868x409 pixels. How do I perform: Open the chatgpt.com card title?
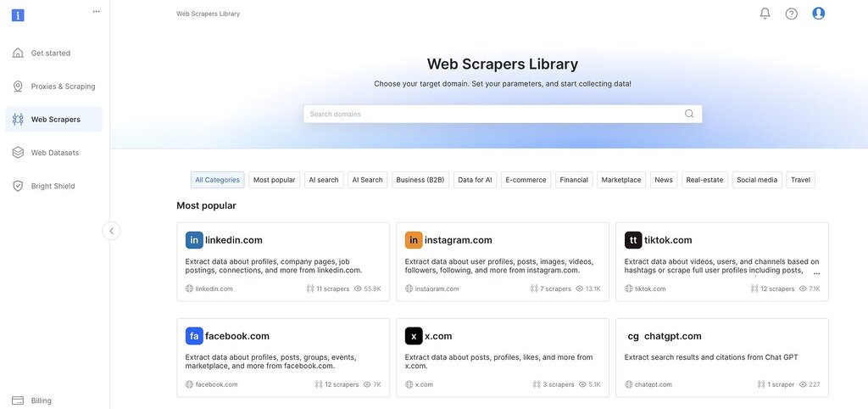pyautogui.click(x=673, y=336)
